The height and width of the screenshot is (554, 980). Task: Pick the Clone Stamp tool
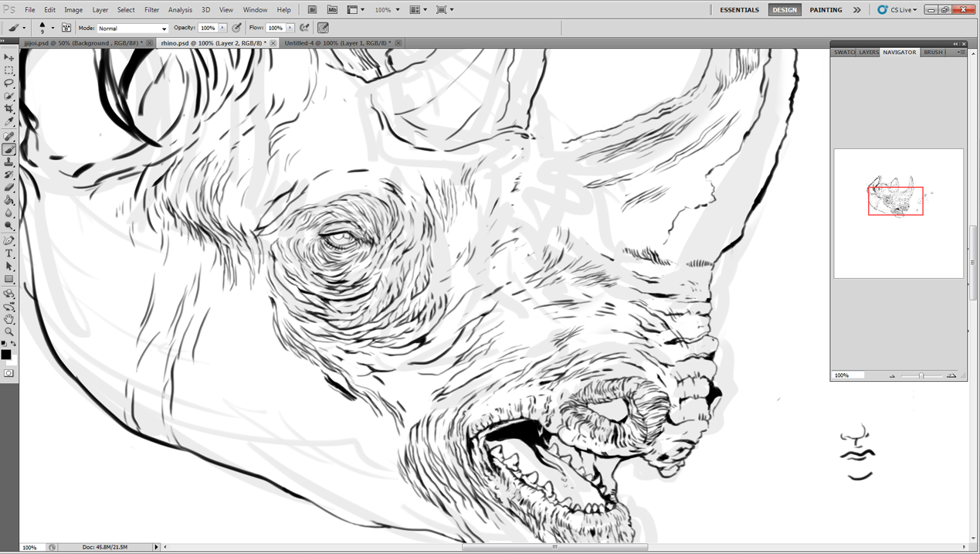[9, 162]
